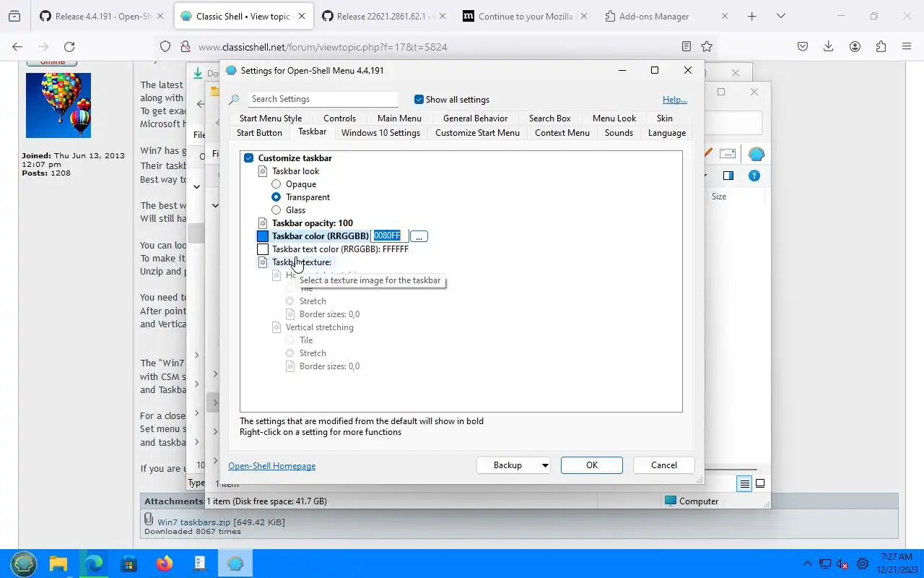Click the Explorer help question mark icon
Image resolution: width=924 pixels, height=578 pixels.
click(754, 176)
